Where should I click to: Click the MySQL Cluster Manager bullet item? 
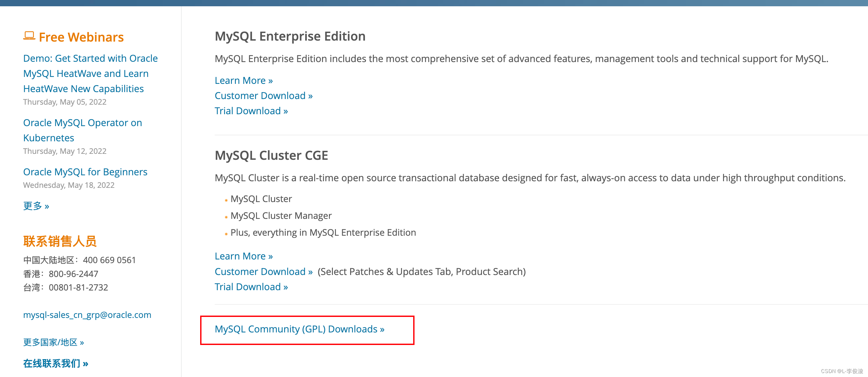281,216
